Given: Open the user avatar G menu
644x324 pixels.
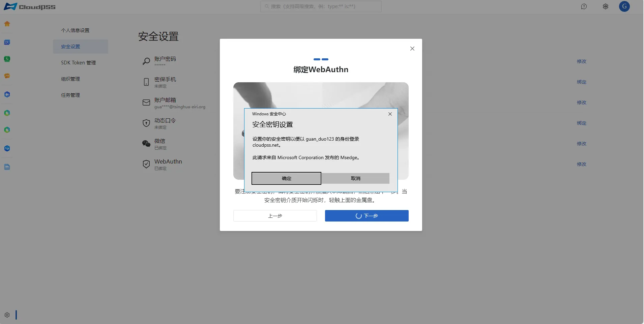Looking at the screenshot, I should (624, 6).
